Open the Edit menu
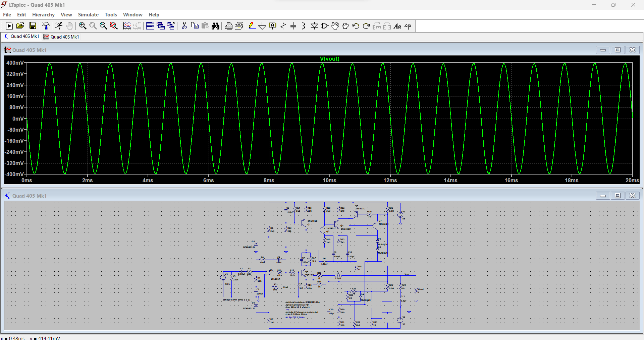Viewport: 644px width, 340px height. [21, 15]
